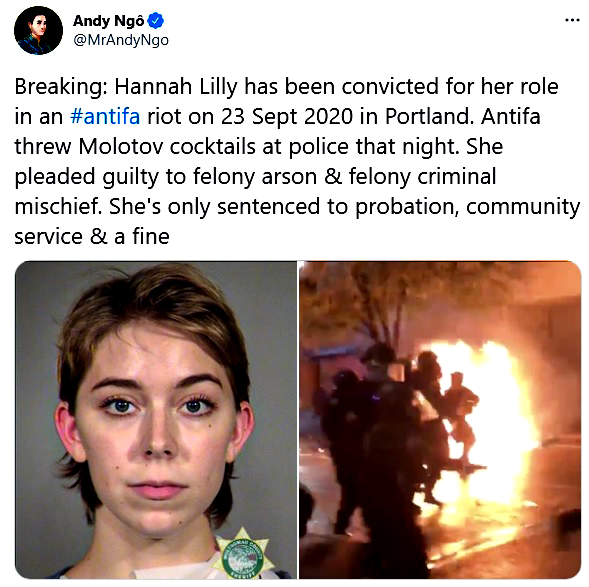Click the blue verified badge
The height and width of the screenshot is (587, 589).
[156, 21]
